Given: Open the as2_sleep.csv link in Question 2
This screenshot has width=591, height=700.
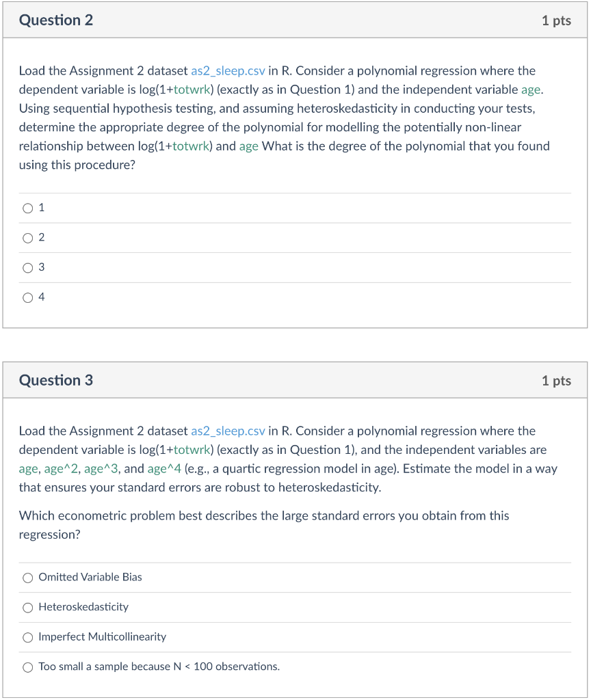Looking at the screenshot, I should click(227, 70).
